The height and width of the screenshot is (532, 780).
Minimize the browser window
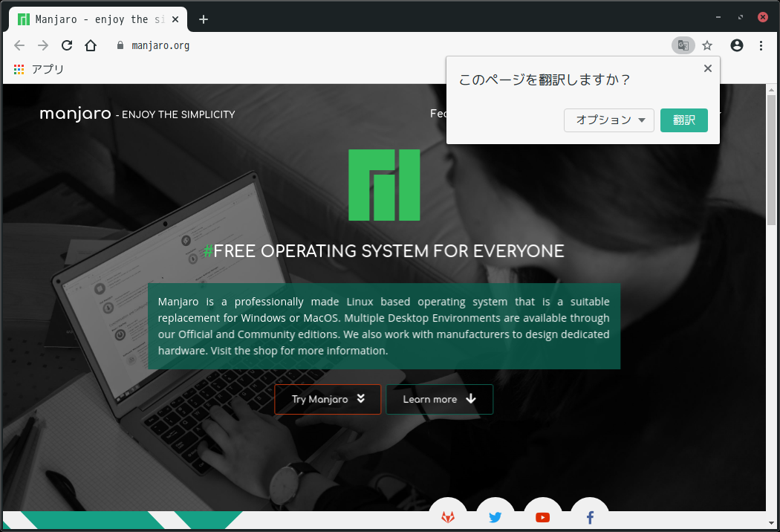click(x=718, y=17)
